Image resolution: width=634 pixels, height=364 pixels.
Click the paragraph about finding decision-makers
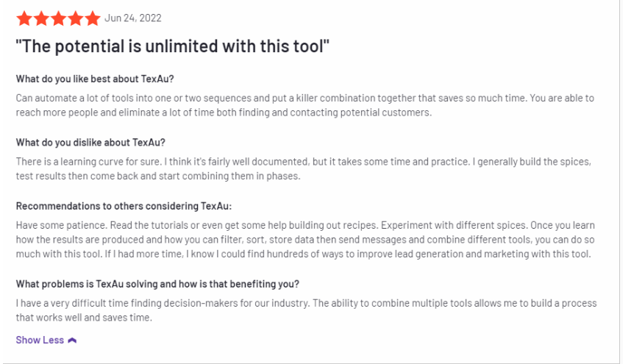(x=306, y=310)
